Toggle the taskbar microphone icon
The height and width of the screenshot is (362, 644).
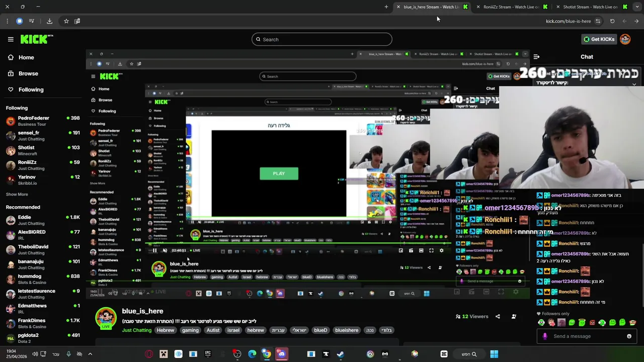click(x=68, y=354)
